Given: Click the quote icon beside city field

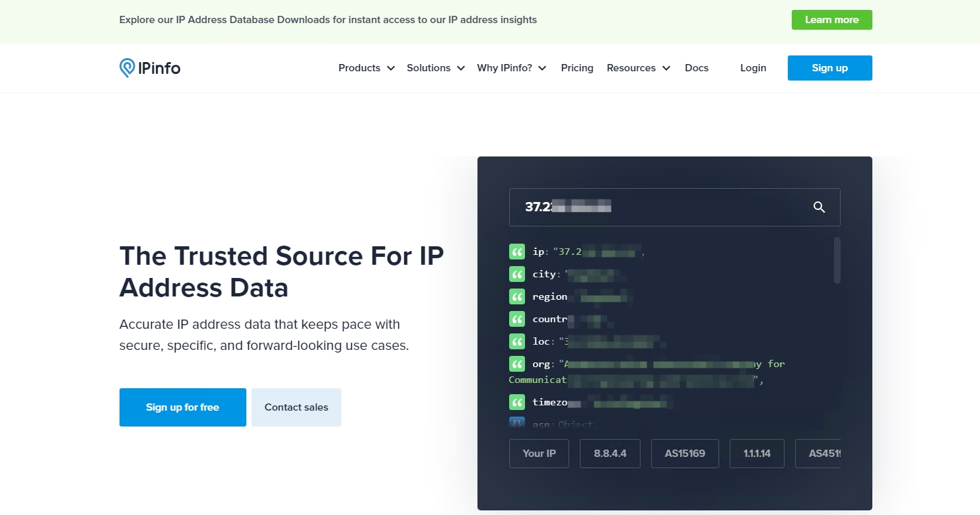Looking at the screenshot, I should coord(516,274).
